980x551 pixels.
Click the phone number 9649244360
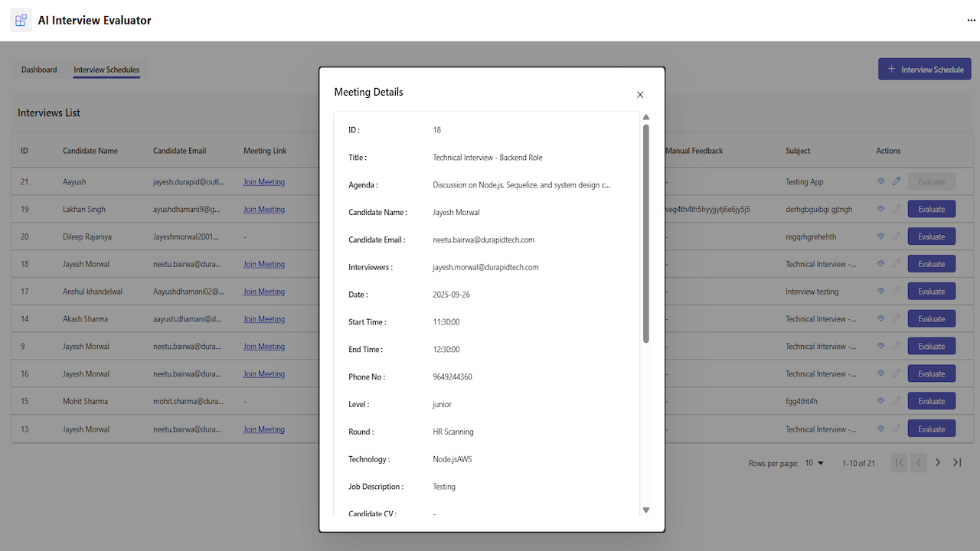click(452, 377)
